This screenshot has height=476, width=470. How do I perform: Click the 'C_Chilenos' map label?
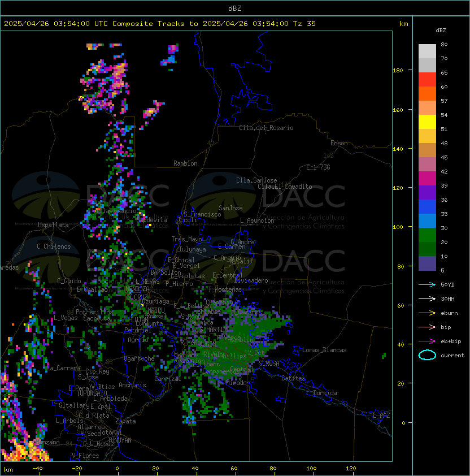point(54,246)
